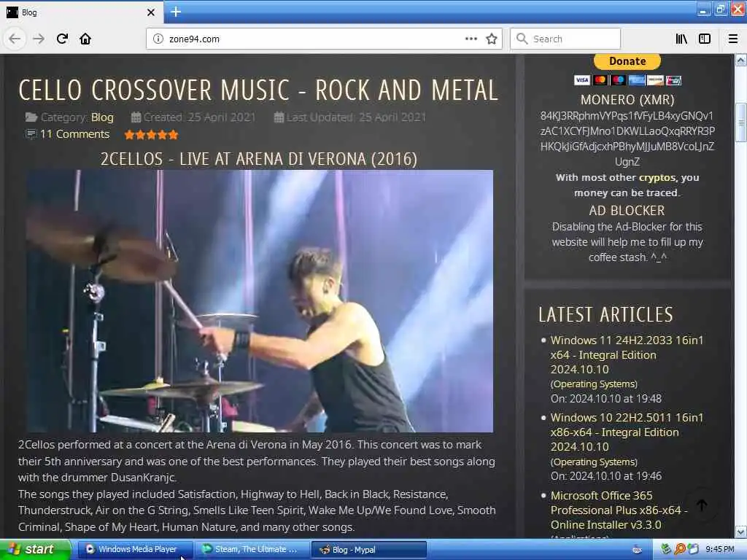Open the browser home page icon
Screen dimensions: 747x560
coord(85,39)
